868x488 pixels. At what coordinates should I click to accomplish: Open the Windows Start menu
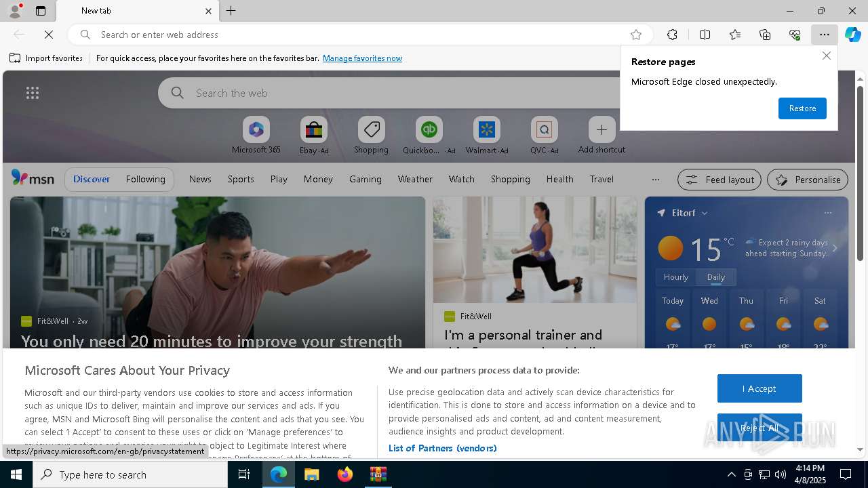[16, 474]
